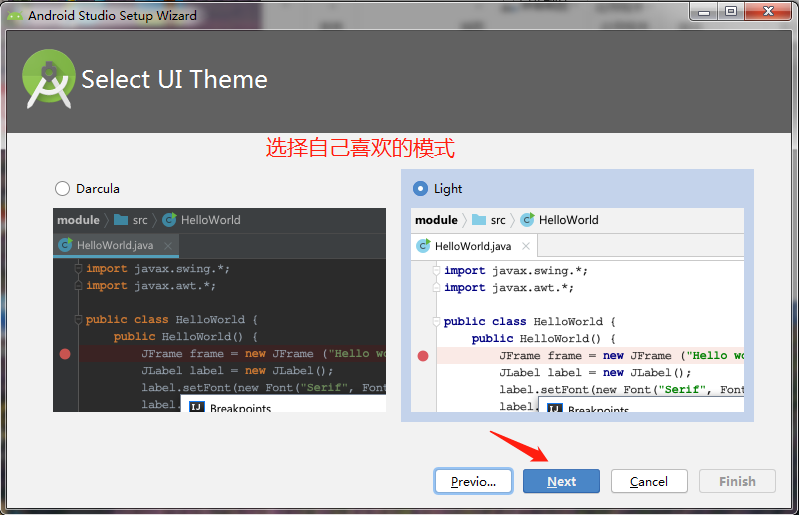799x515 pixels.
Task: Close the Setup Wizard window
Action: (768, 11)
